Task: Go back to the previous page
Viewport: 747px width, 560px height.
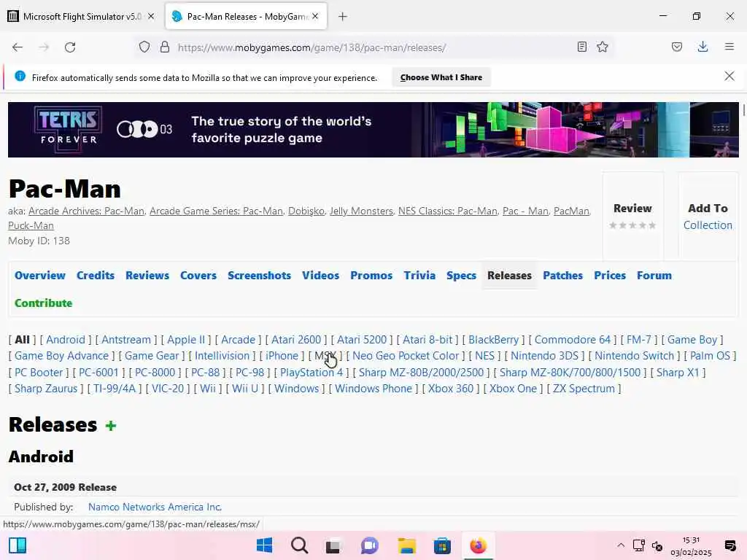Action: tap(18, 47)
